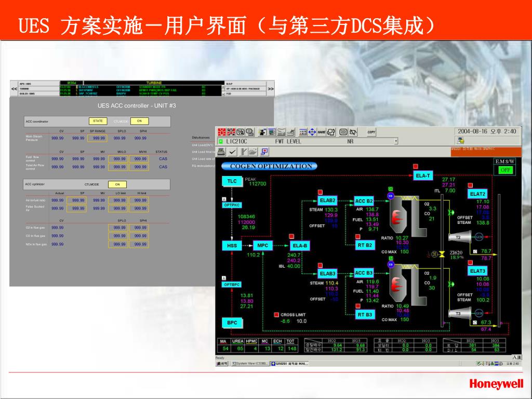Image resolution: width=532 pixels, height=399 pixels.
Task: Open the graphic view icon in toolbar
Action: point(272,132)
